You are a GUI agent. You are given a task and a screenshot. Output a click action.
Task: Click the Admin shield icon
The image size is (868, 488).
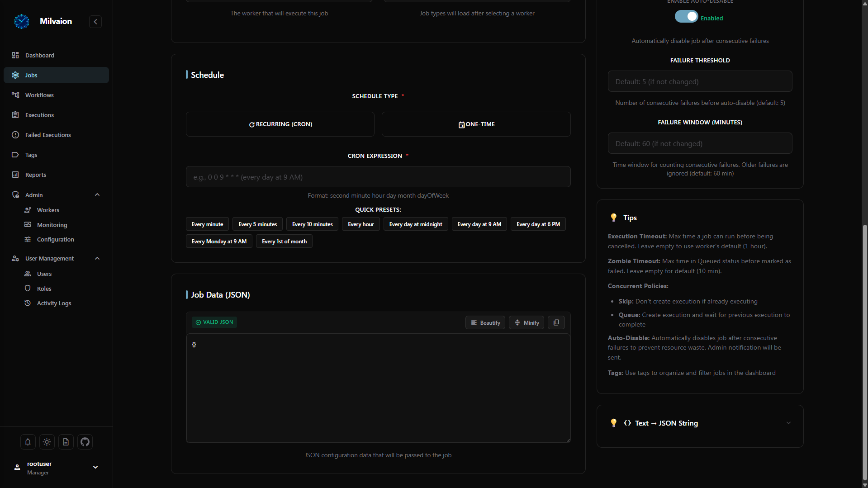(x=15, y=195)
